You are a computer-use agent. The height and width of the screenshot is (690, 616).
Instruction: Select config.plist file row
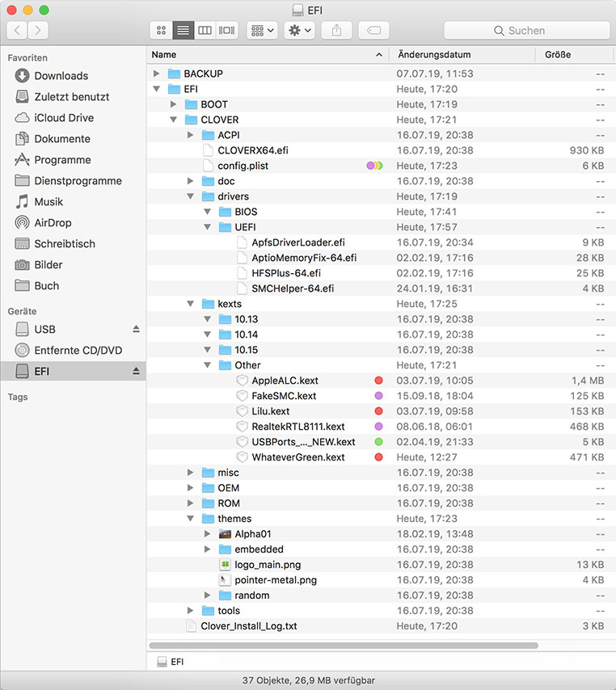[x=243, y=166]
